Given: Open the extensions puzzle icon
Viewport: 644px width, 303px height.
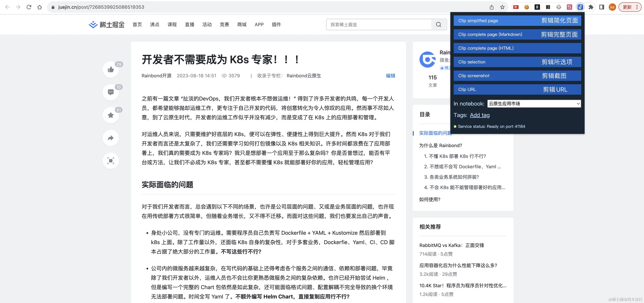Looking at the screenshot, I should (591, 7).
